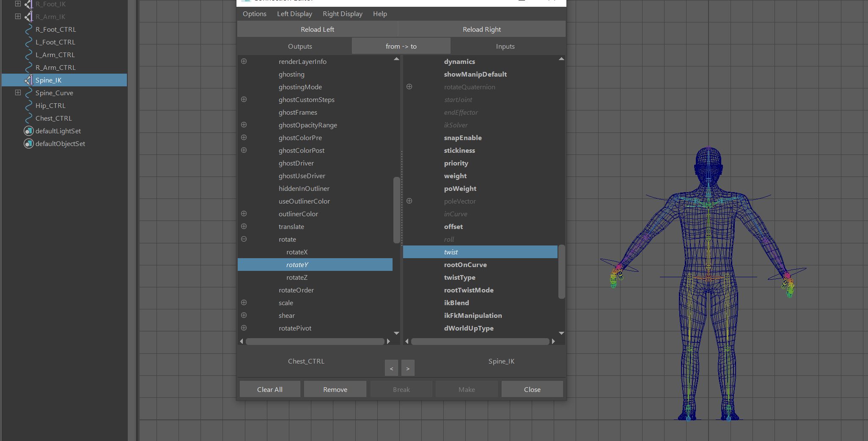Viewport: 868px width, 441px height.
Task: Click the Reload Right button
Action: click(x=481, y=29)
